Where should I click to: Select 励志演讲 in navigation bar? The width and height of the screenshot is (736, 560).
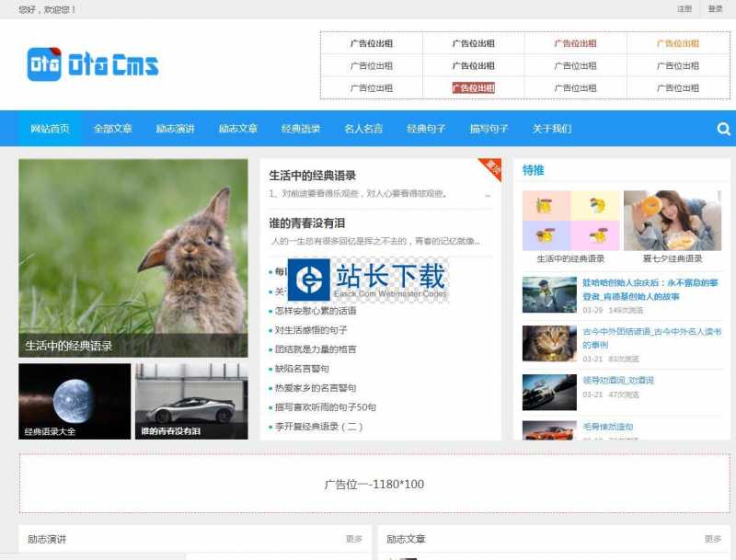pos(175,129)
